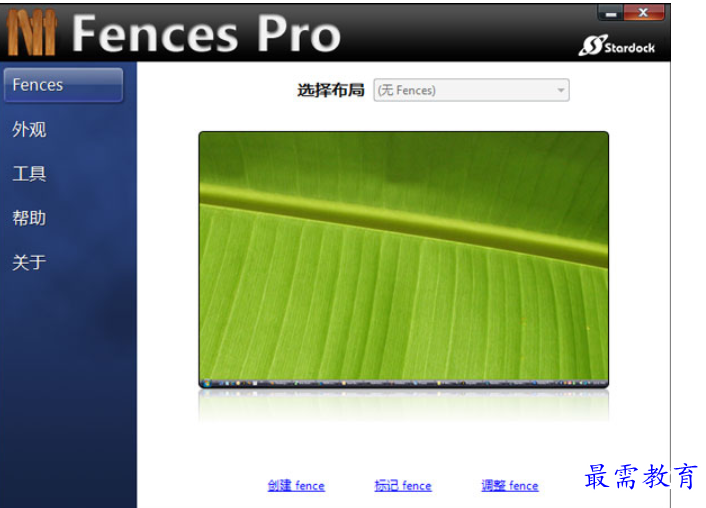Expand the 选择布局 layout dropdown
This screenshot has height=508, width=706.
pyautogui.click(x=471, y=90)
